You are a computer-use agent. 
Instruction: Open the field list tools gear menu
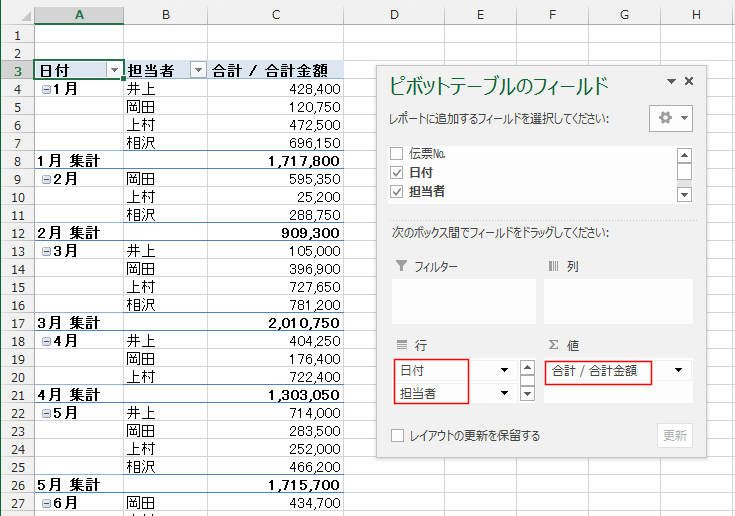[x=670, y=118]
